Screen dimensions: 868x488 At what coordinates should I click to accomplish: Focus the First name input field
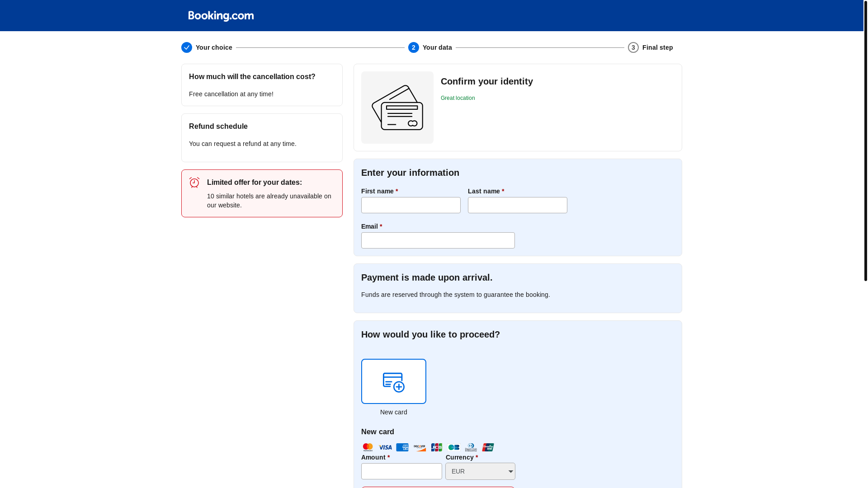(x=411, y=205)
